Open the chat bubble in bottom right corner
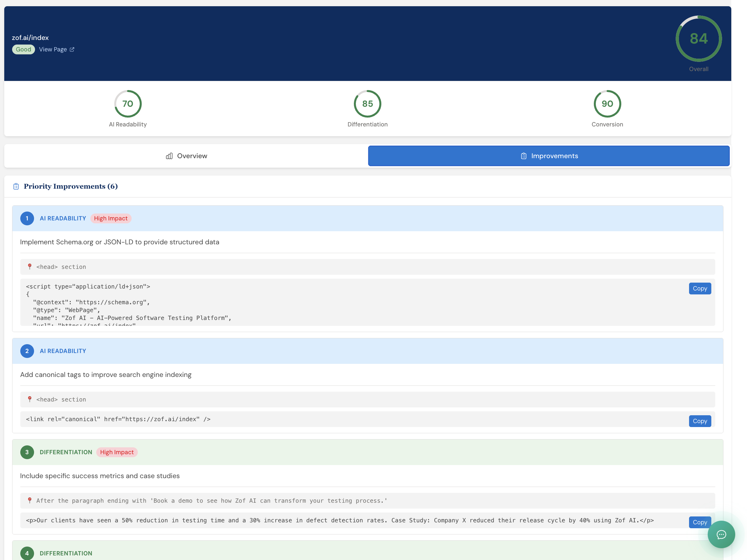747x560 pixels. 721,535
